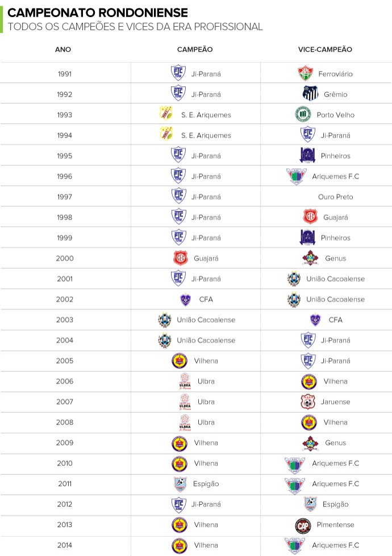Click the Espigão champion crest in 2011

(180, 484)
